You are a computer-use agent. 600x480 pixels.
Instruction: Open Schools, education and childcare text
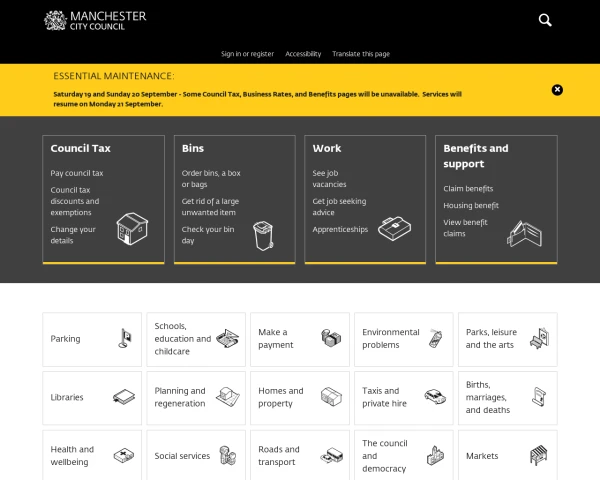point(183,339)
